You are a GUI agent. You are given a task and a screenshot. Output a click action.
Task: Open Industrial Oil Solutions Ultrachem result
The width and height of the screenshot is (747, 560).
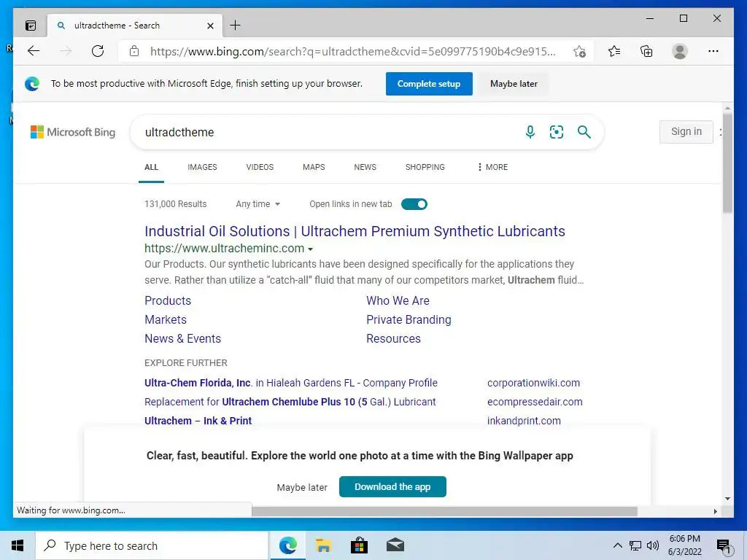coord(355,231)
